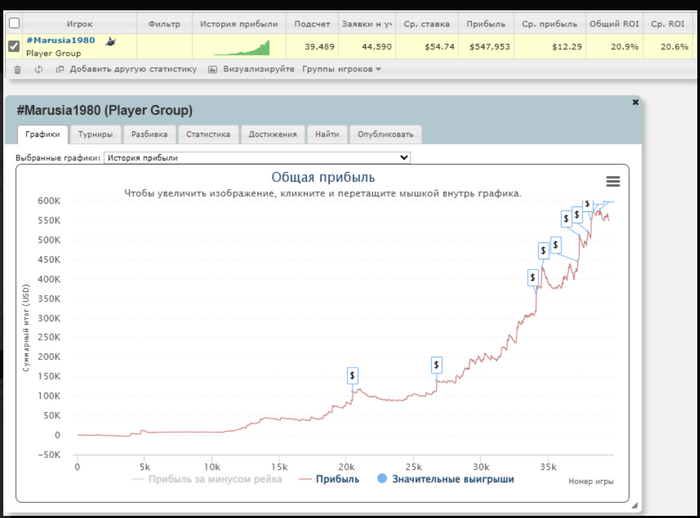Open the Выбранные графики dropdown
700x518 pixels.
point(257,158)
